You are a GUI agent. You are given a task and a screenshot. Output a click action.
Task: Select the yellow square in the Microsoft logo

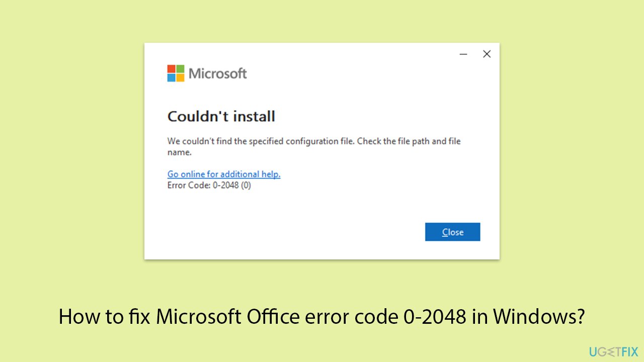click(179, 77)
